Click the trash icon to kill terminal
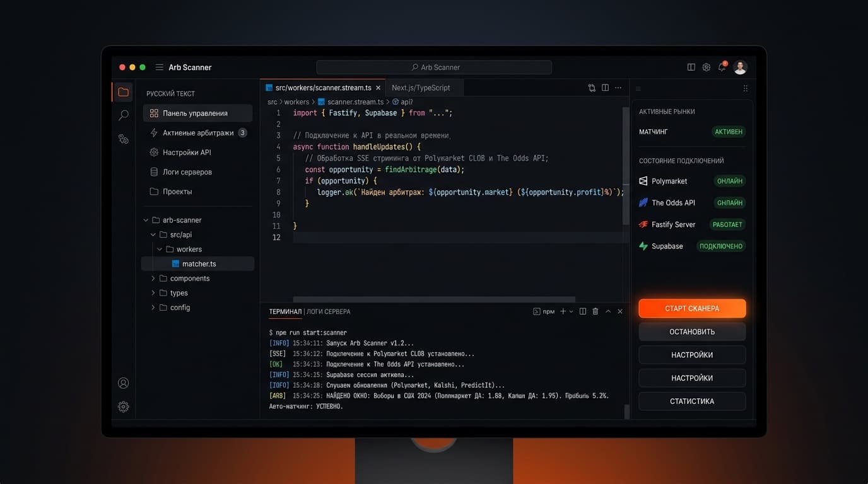 595,311
